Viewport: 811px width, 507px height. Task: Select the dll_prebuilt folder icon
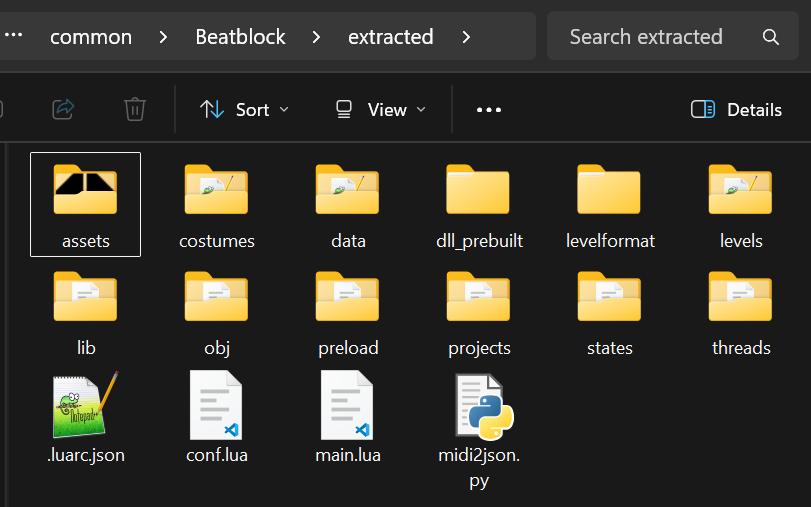pos(478,189)
